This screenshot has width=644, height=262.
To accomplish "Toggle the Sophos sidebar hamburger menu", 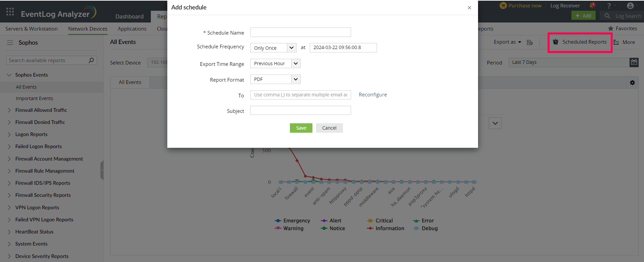I will pos(10,43).
